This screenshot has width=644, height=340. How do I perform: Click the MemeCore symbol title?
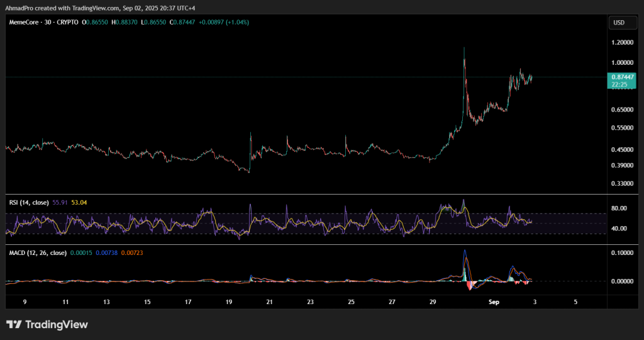(25, 22)
